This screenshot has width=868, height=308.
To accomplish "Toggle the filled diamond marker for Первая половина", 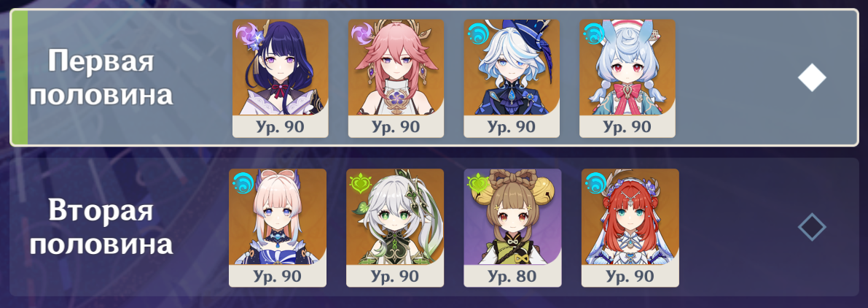I will pos(812,78).
